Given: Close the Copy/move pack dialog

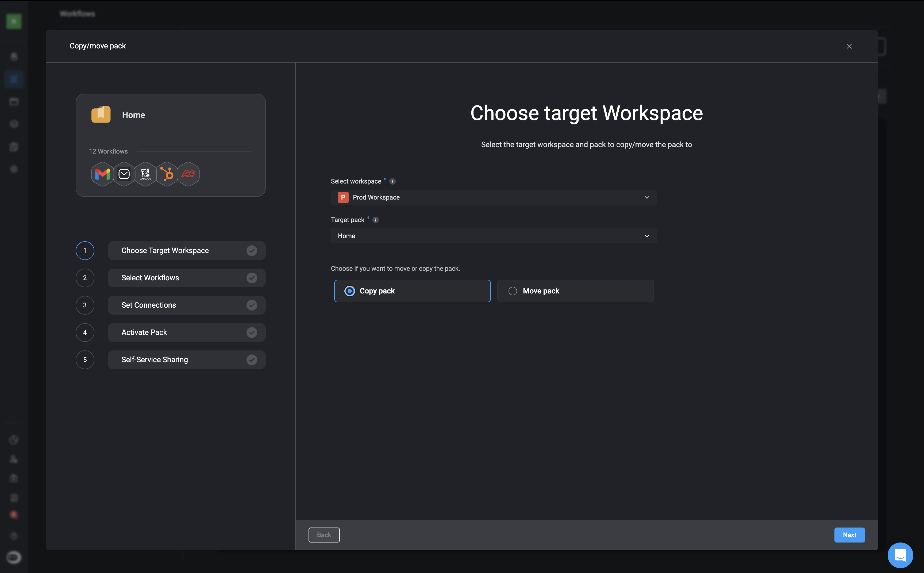Looking at the screenshot, I should click(849, 46).
